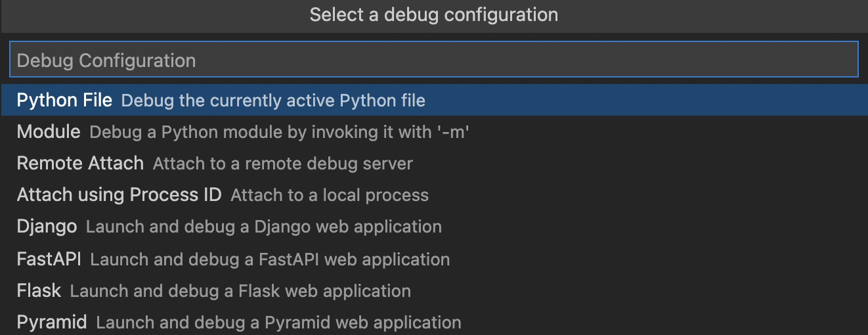Viewport: 868px width, 335px height.
Task: Click 'Launch and debug a FastAPI web application'
Action: coord(270,259)
